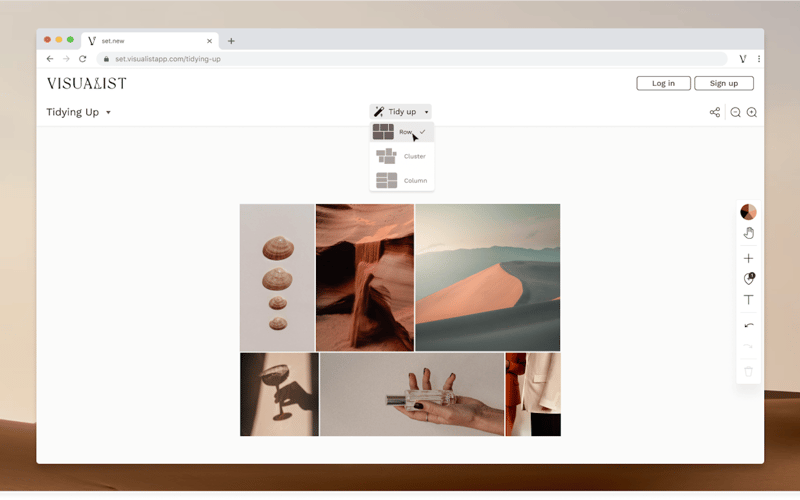Choose the Cluster layout option
800x500 pixels.
click(x=402, y=156)
